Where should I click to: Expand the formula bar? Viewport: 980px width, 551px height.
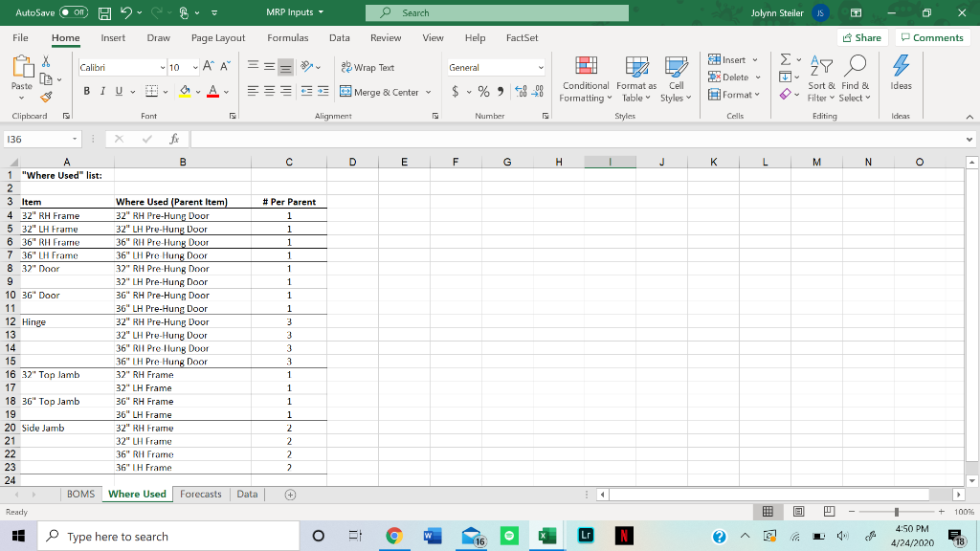(x=969, y=139)
